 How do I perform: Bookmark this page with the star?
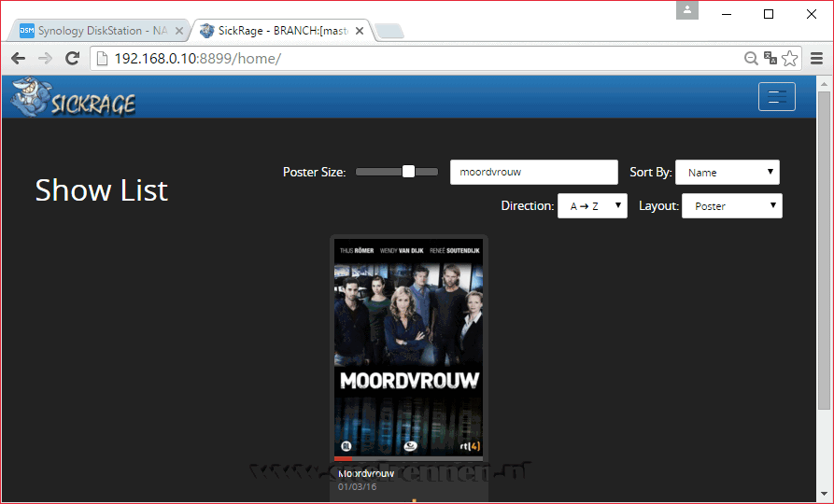click(x=790, y=59)
